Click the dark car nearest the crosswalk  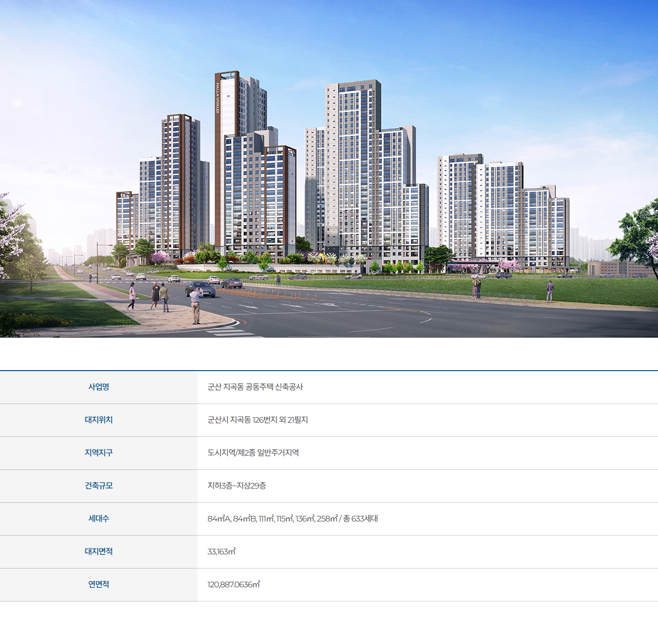(x=201, y=290)
